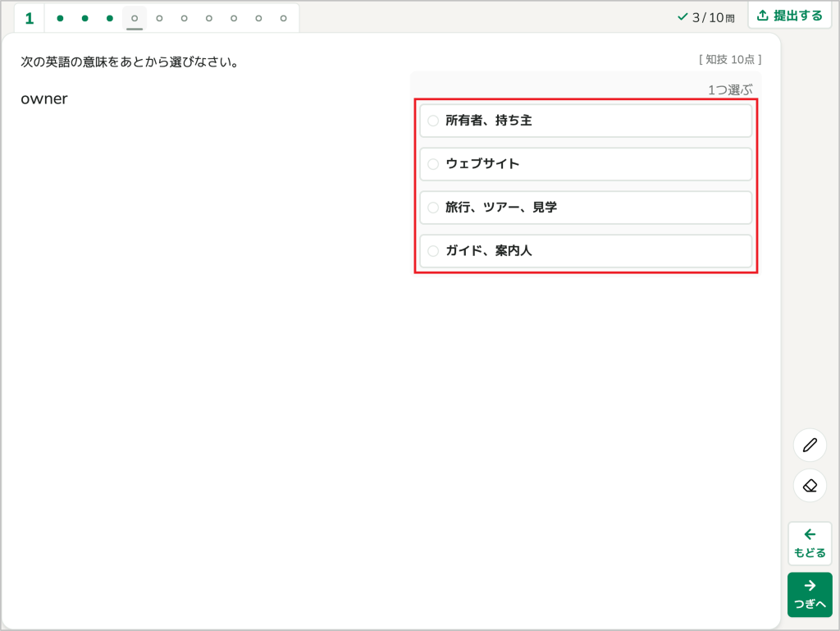
Task: Click the 1つ選ぶ instruction text
Action: click(x=730, y=89)
